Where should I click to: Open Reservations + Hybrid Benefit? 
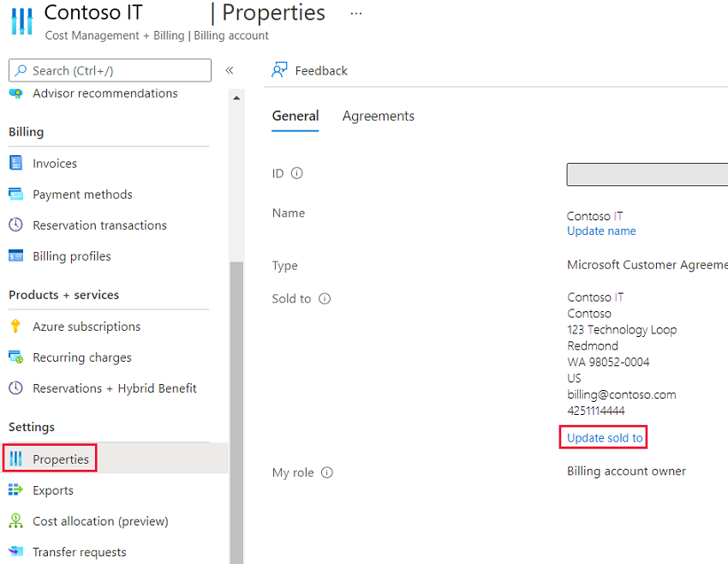click(115, 388)
